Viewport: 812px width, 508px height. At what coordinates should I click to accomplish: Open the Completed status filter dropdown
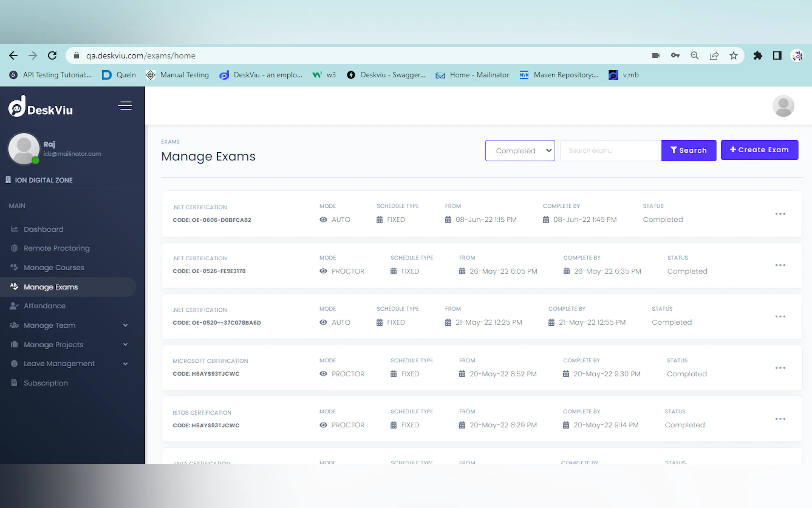click(x=519, y=151)
